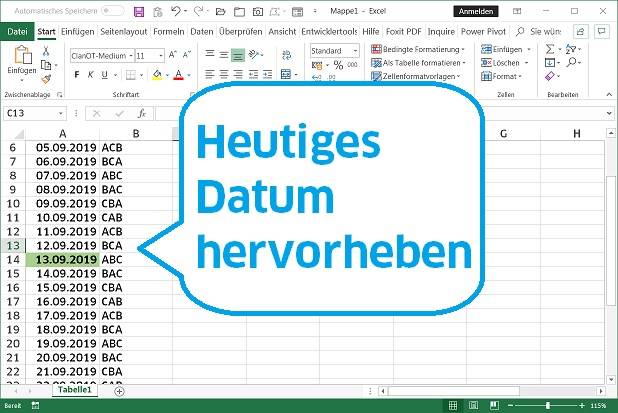Open the Formeln ribbon tab
Image resolution: width=618 pixels, height=413 pixels.
(168, 31)
